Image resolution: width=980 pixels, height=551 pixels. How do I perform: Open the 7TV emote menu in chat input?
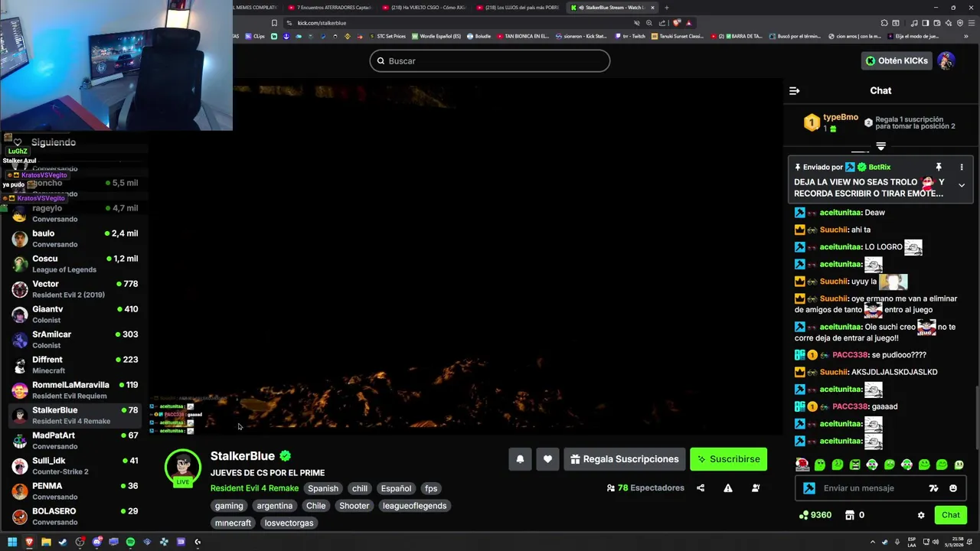(x=933, y=488)
